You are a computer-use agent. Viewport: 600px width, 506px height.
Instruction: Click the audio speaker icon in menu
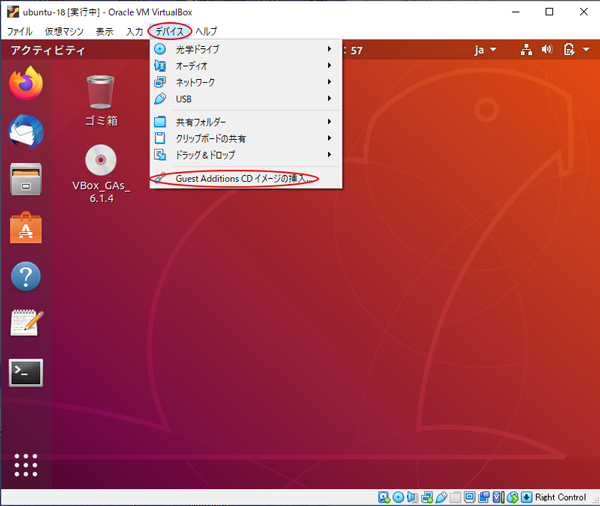160,65
